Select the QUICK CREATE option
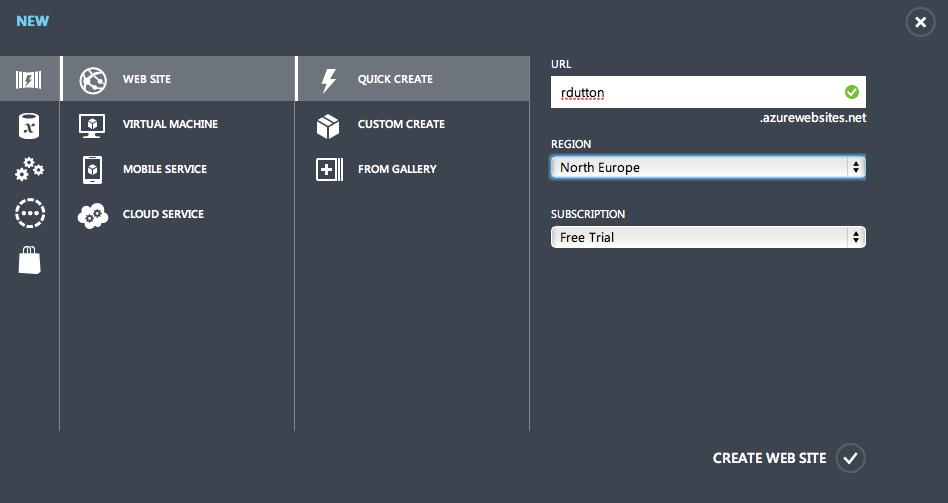The width and height of the screenshot is (948, 503). pos(412,79)
